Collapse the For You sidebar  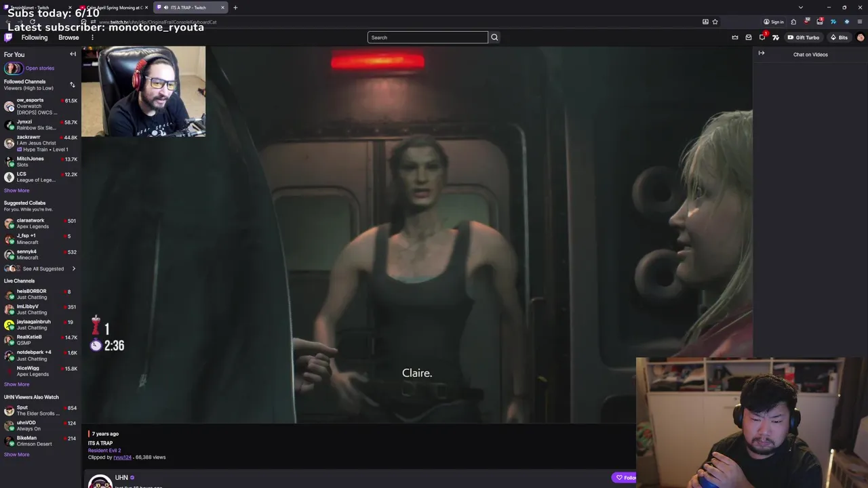[73, 54]
